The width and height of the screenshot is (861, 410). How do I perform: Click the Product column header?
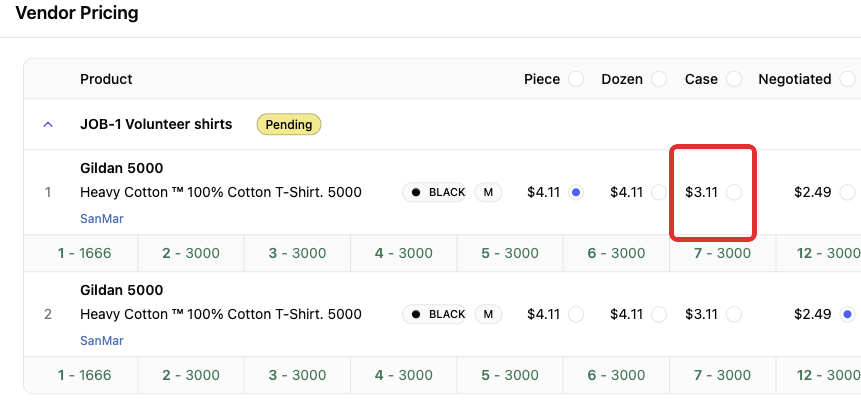pyautogui.click(x=106, y=79)
